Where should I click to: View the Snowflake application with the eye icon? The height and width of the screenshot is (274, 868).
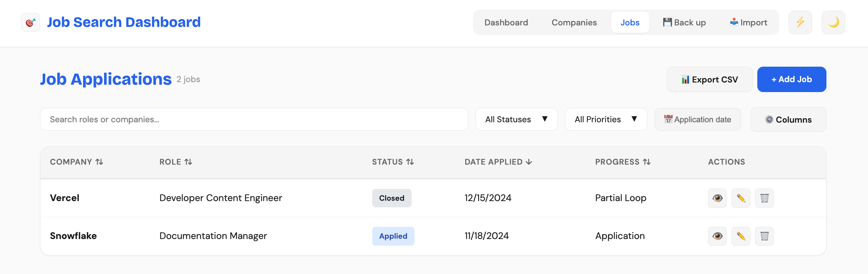(x=717, y=236)
